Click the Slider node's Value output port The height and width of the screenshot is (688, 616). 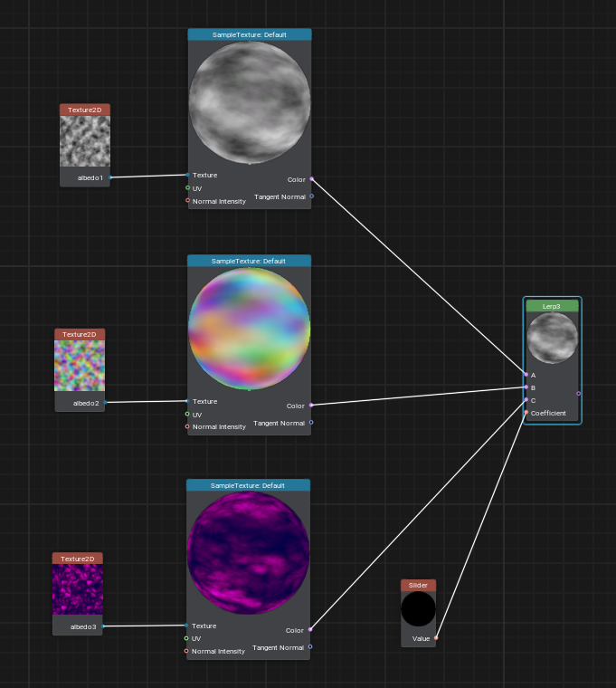point(436,638)
